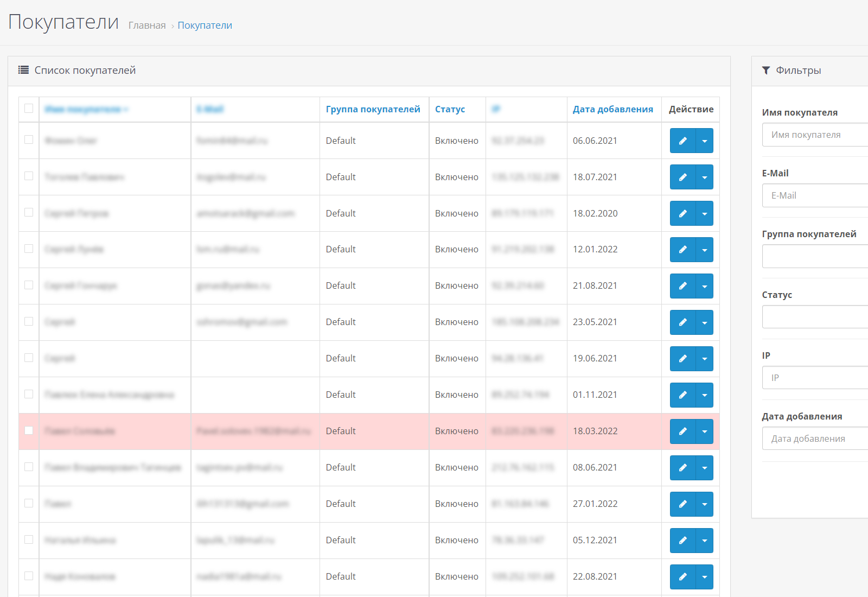Sort table by blurred E-Mail column header
Viewport: 868px width, 597px height.
point(210,109)
